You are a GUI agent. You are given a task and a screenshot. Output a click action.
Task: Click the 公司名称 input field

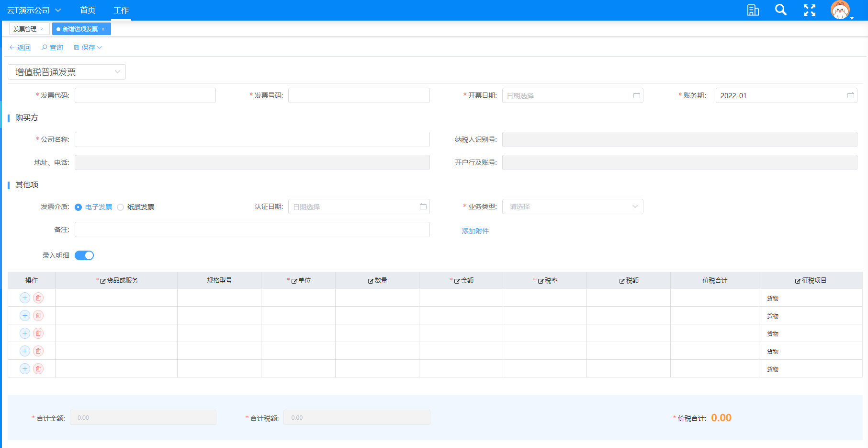click(x=252, y=139)
